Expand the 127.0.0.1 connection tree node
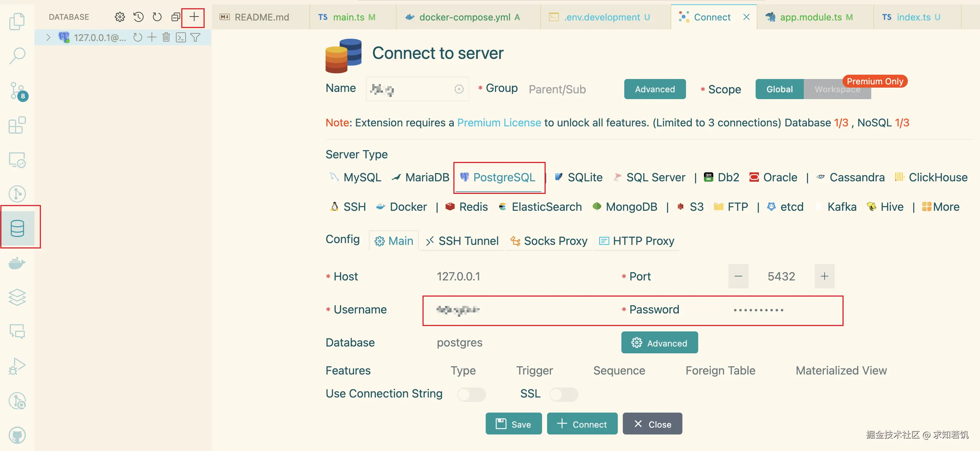Viewport: 980px width, 451px height. click(48, 37)
